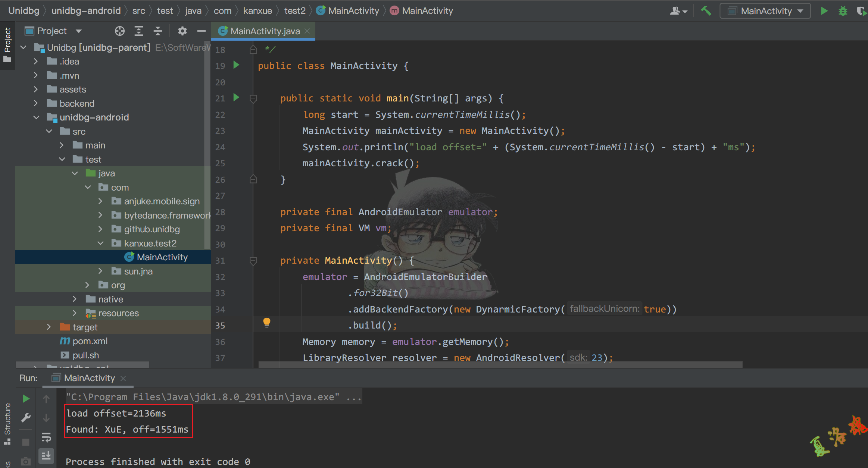Open the MainActivity run configuration dropdown
Image resolution: width=868 pixels, height=468 pixels.
[765, 11]
